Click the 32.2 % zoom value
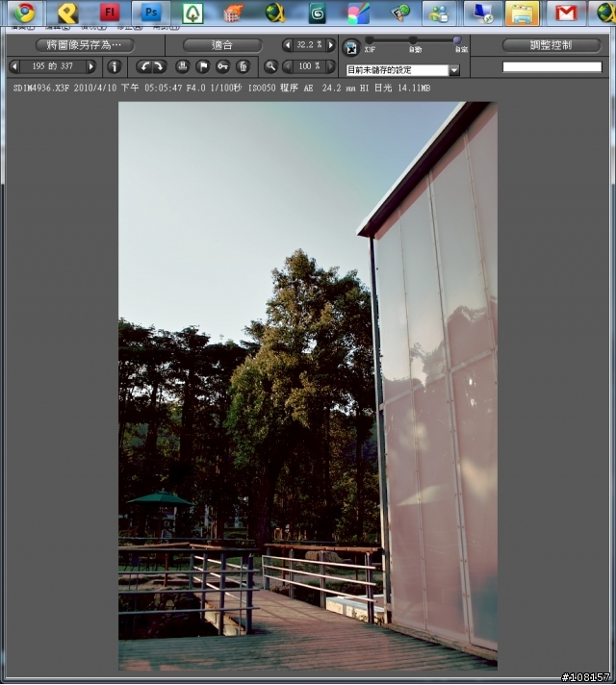Viewport: 616px width, 685px height. click(309, 45)
